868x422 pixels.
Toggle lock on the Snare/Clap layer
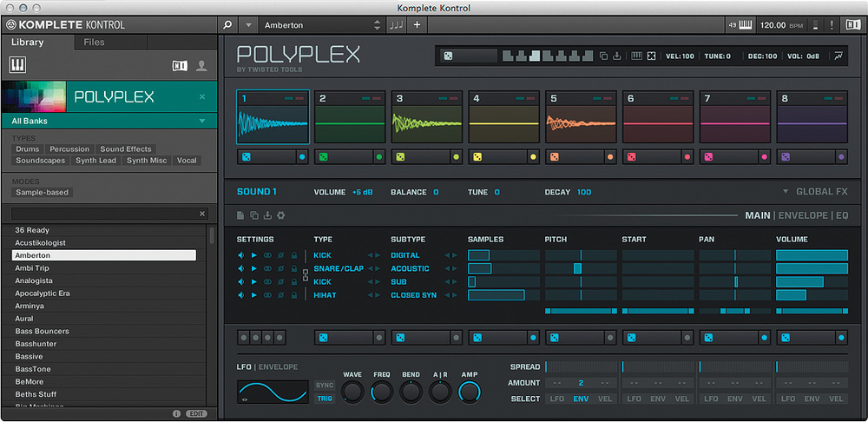coord(294,268)
